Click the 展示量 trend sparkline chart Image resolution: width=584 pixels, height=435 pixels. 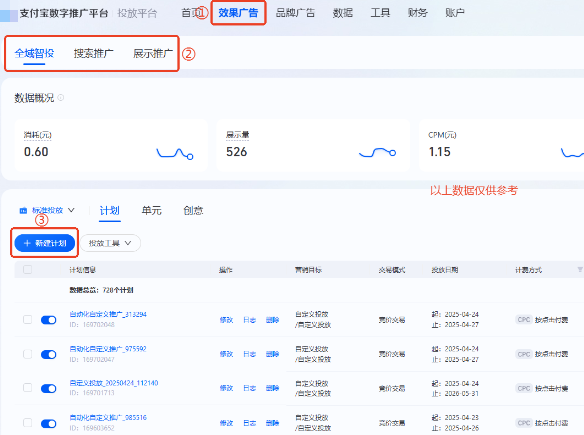[x=377, y=153]
